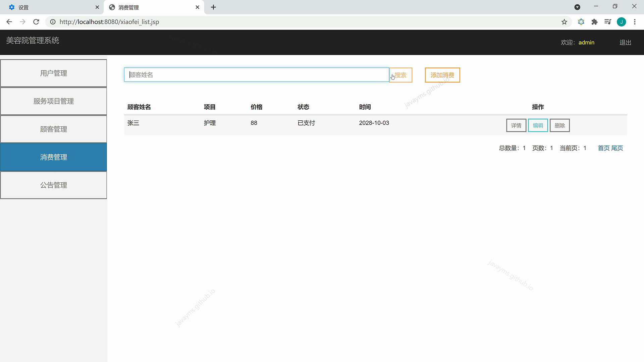644x362 pixels.
Task: Select 公告管理 sidebar item
Action: pos(54,185)
